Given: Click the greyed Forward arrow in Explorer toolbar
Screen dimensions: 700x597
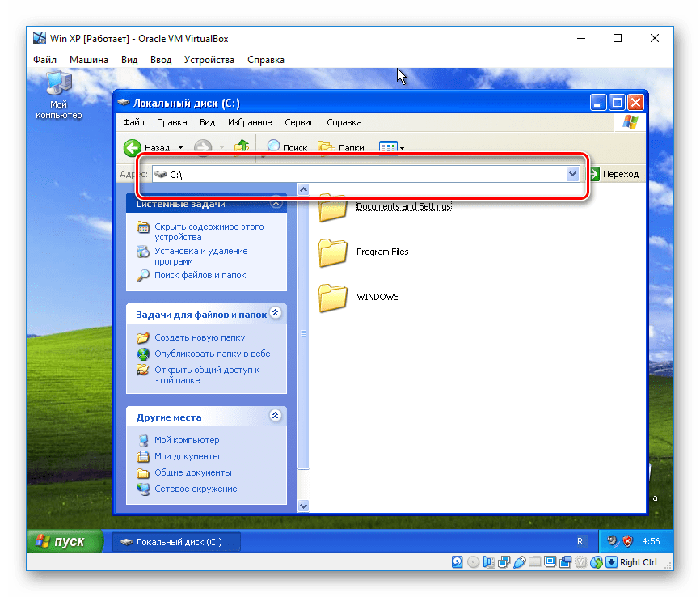Looking at the screenshot, I should point(203,147).
